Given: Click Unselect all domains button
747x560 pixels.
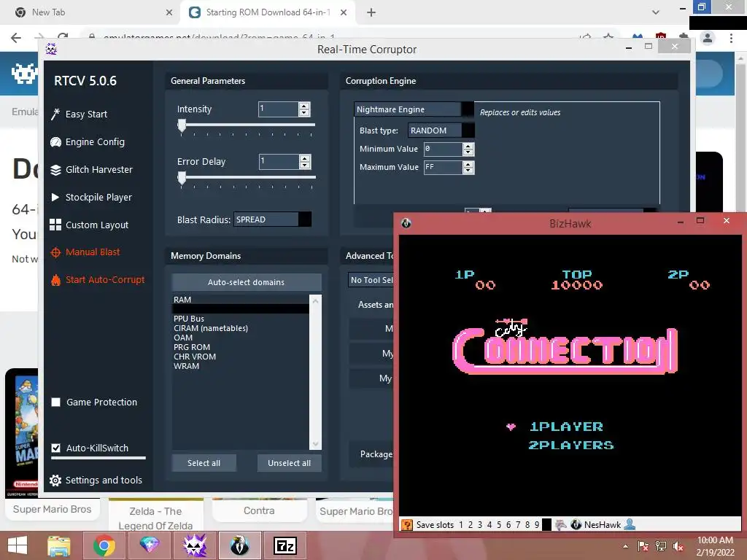Looking at the screenshot, I should [x=289, y=463].
